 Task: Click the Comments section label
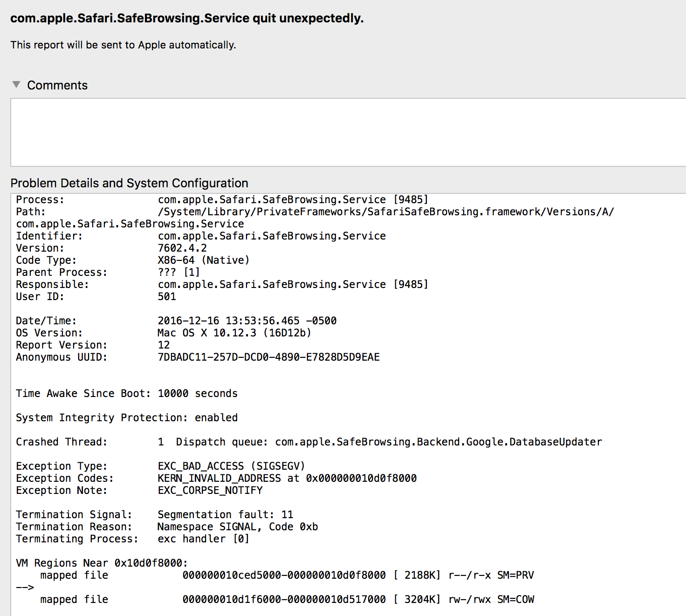pos(57,85)
